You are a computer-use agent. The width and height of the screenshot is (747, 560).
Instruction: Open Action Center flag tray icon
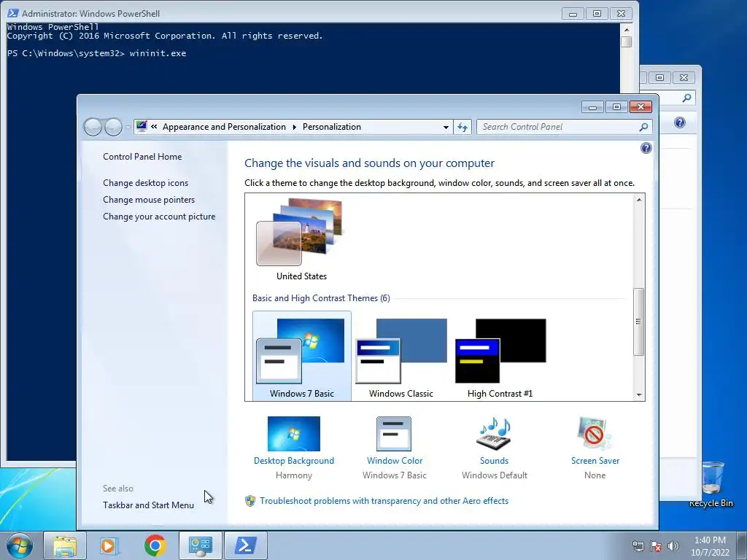[x=656, y=546]
